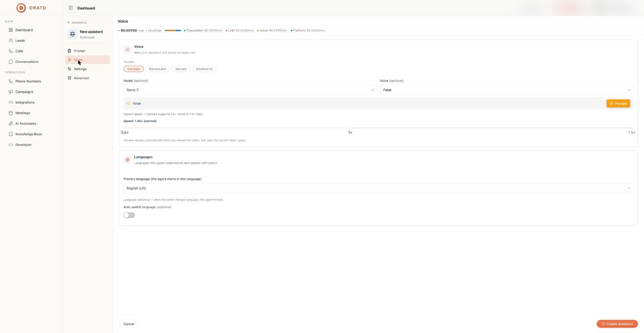Enable Auto switch language toggle

[x=129, y=215]
